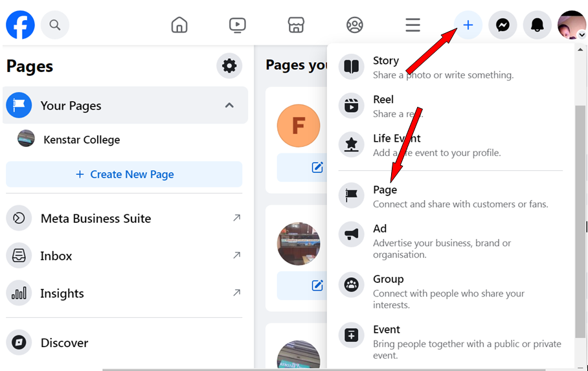Image resolution: width=588 pixels, height=371 pixels.
Task: Click edit pencil under second page card
Action: 317,286
